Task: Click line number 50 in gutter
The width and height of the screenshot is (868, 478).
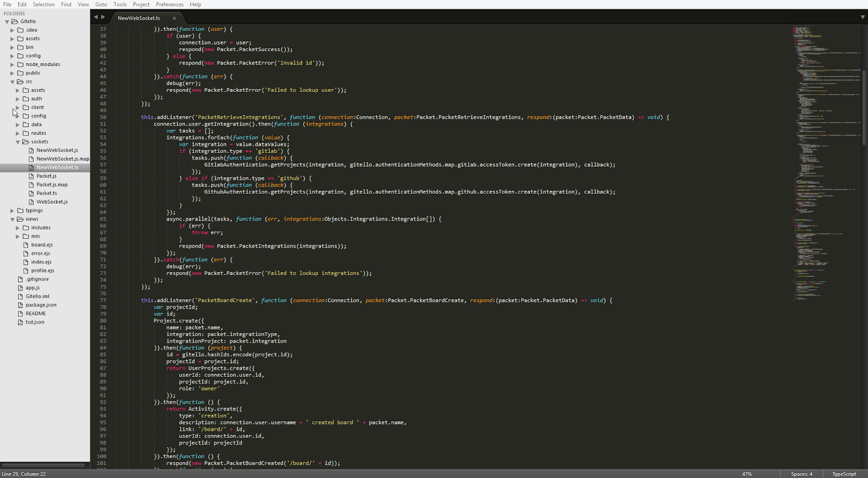Action: click(x=103, y=117)
